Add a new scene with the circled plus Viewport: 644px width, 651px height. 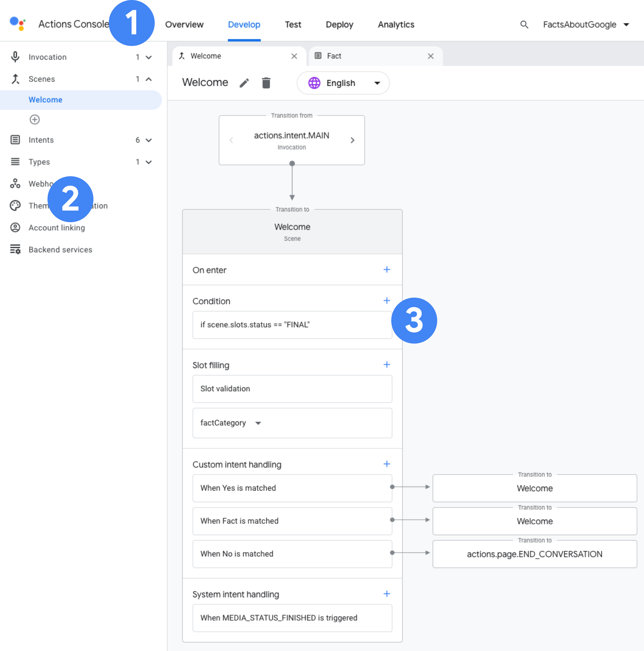tap(35, 120)
